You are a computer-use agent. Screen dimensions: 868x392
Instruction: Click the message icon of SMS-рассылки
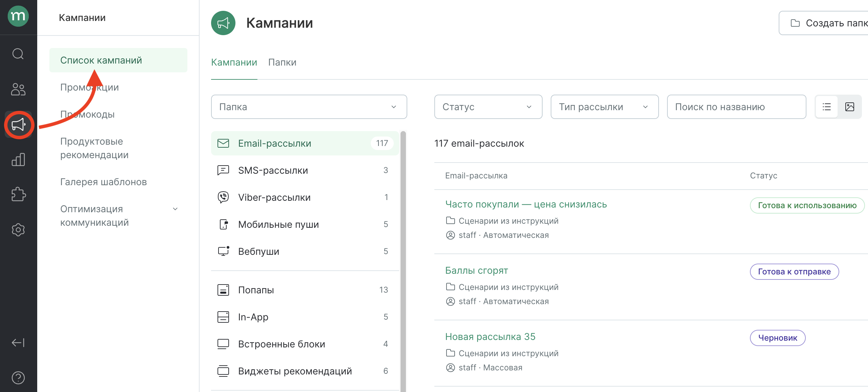point(223,170)
